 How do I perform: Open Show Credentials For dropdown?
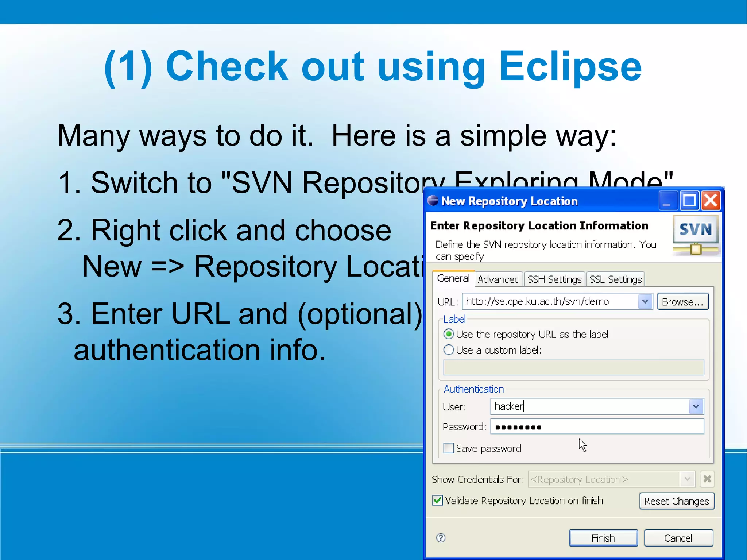coord(687,479)
